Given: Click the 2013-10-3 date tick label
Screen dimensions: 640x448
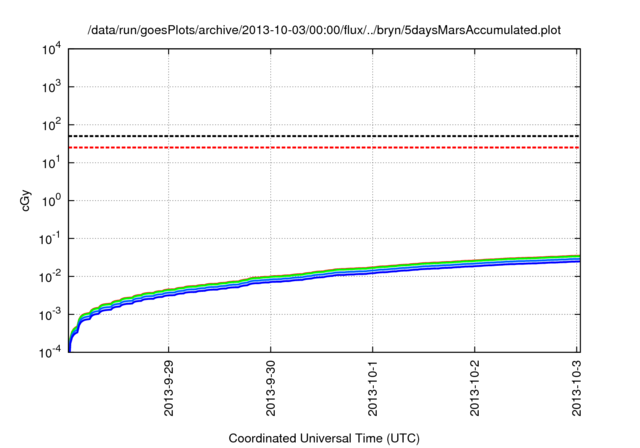Looking at the screenshot, I should [576, 388].
